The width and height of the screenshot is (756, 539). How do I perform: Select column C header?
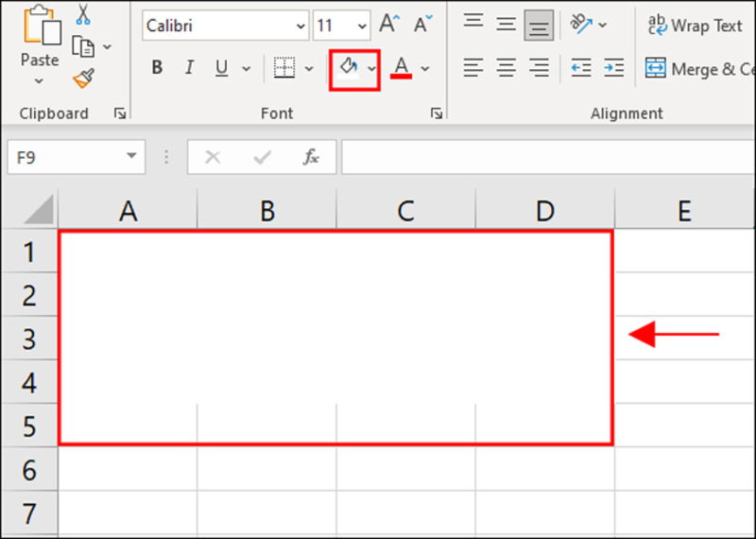click(x=406, y=210)
